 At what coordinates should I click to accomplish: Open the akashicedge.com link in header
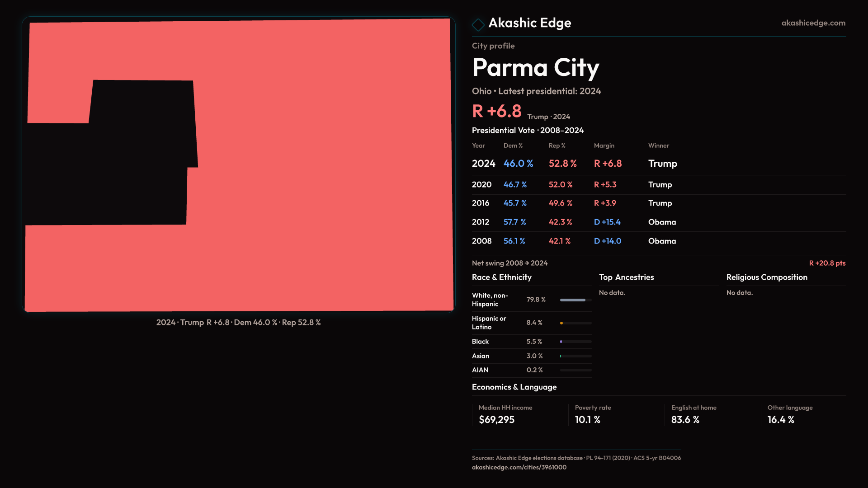813,23
